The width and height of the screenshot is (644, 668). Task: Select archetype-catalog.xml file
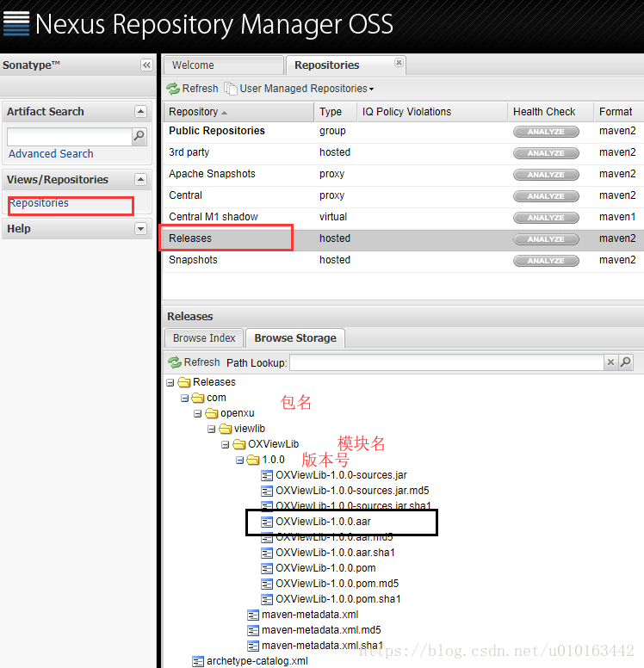click(x=257, y=662)
